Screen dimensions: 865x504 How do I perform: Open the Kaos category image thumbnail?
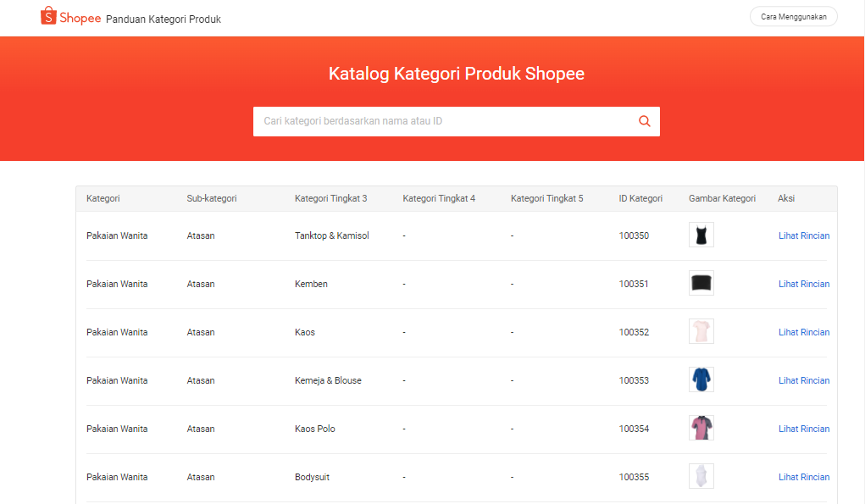coord(701,331)
